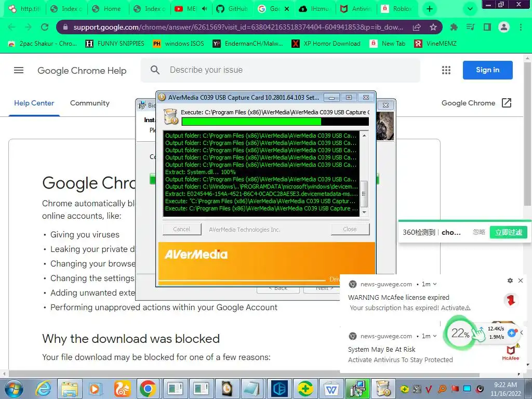Switch to the first http.titl tab
This screenshot has width=532, height=399.
click(x=24, y=9)
